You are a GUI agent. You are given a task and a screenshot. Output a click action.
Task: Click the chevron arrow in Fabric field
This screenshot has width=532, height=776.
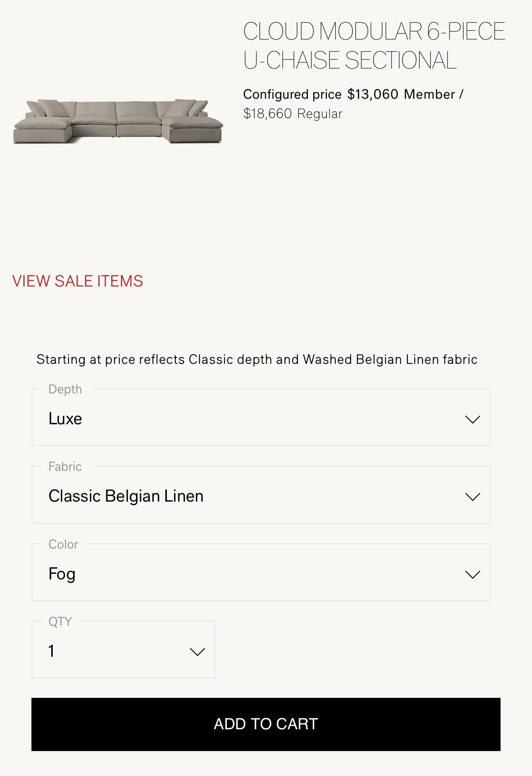(x=472, y=497)
